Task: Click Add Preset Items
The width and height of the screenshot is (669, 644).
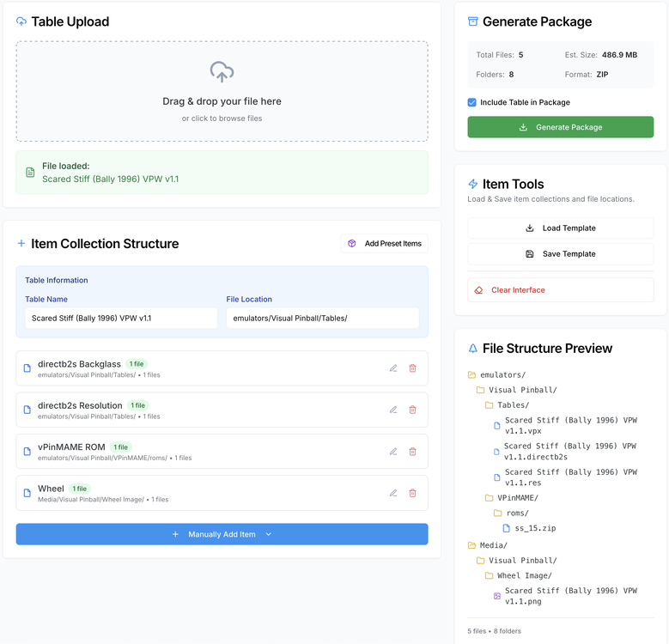Action: pos(384,243)
